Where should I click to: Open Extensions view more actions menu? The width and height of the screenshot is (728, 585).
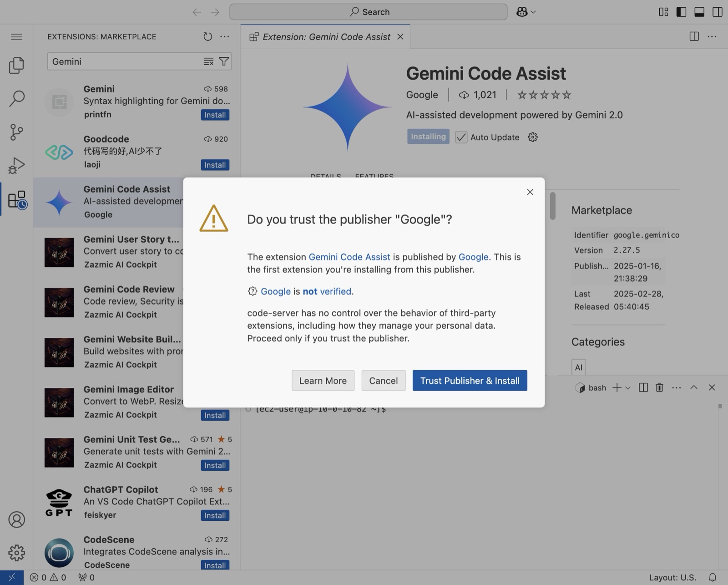225,37
